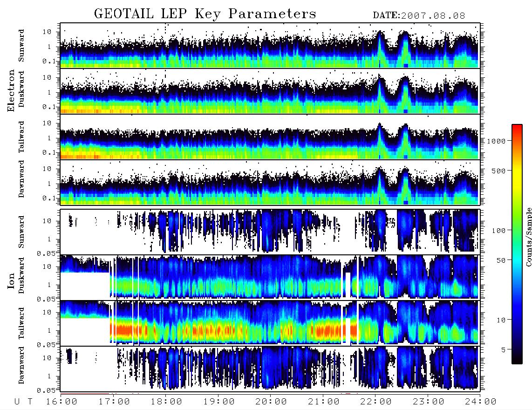Select the '23:00' time tick label

click(x=429, y=402)
